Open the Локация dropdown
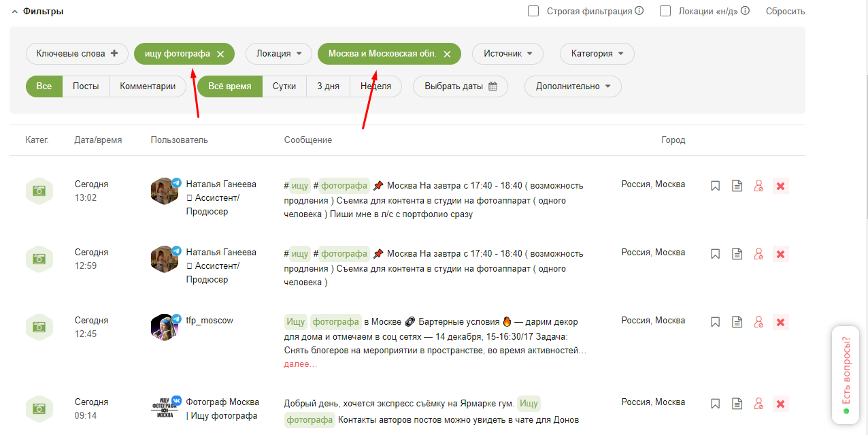The height and width of the screenshot is (435, 868). click(278, 54)
